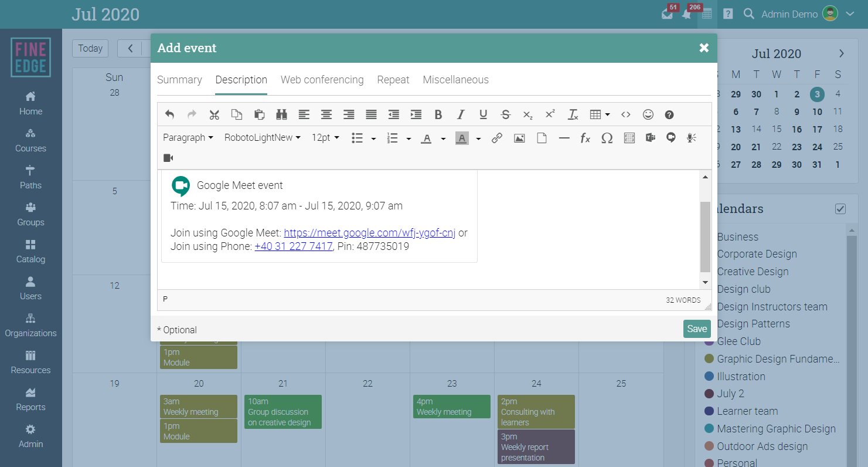The image size is (868, 467).
Task: Open the 12pt font size dropdown
Action: pos(325,138)
